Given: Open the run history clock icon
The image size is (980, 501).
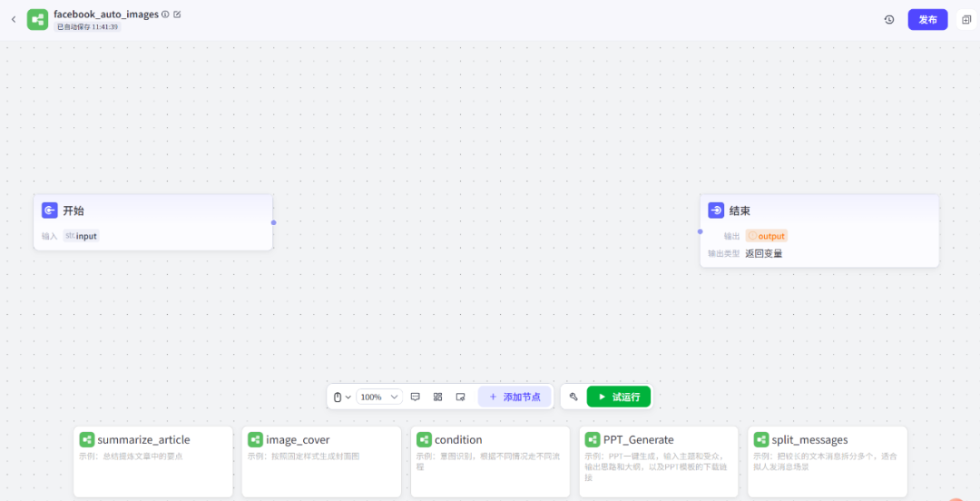Looking at the screenshot, I should tap(889, 19).
